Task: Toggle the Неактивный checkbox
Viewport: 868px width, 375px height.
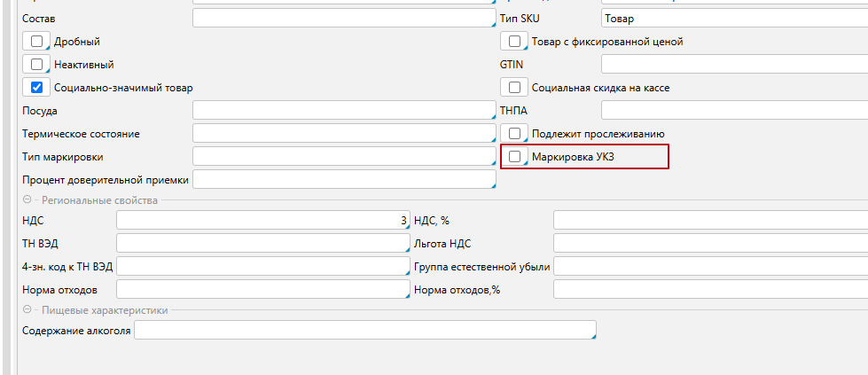Action: (x=36, y=65)
